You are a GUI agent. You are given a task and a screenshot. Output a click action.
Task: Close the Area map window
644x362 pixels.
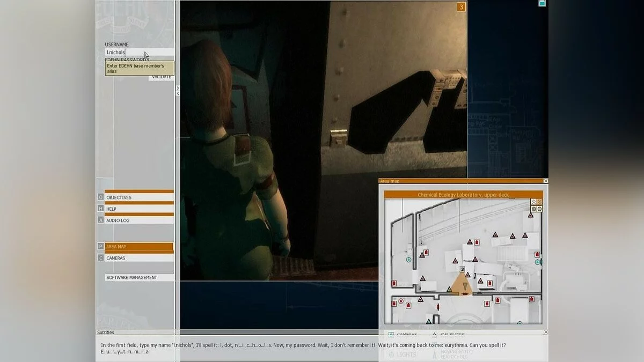546,181
